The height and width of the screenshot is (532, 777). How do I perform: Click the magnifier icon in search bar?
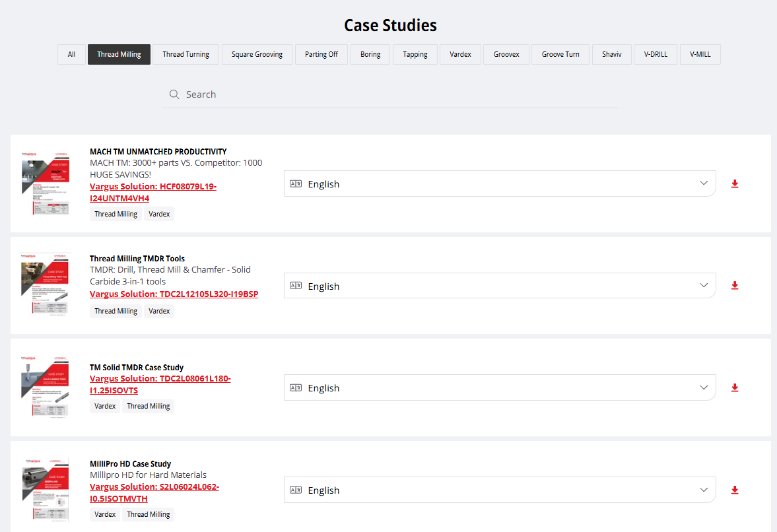click(x=174, y=94)
